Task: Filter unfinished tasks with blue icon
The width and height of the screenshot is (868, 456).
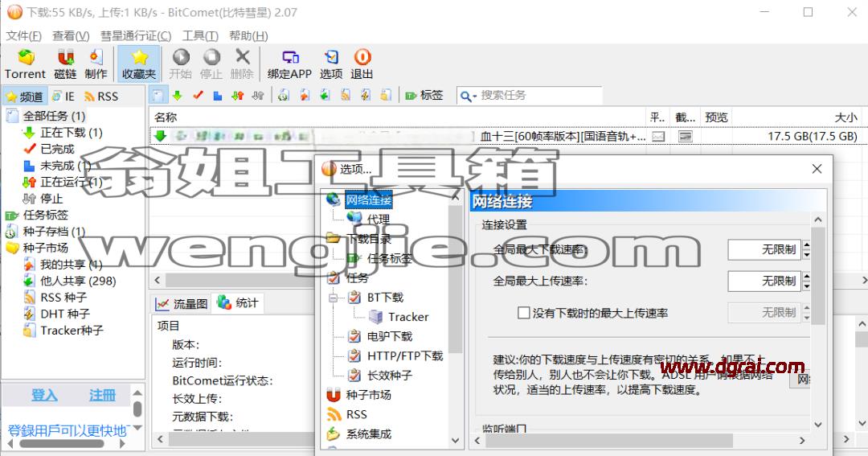Action: click(218, 95)
